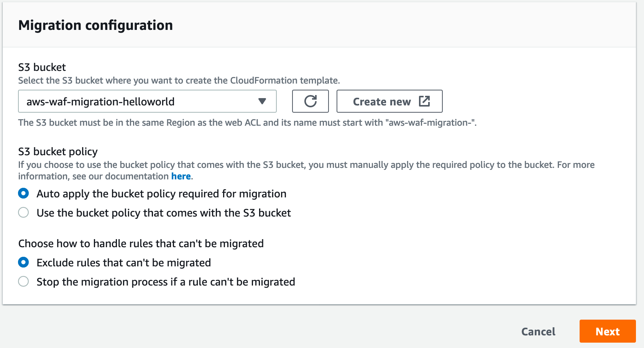Click the external link icon inside Create new

point(424,101)
